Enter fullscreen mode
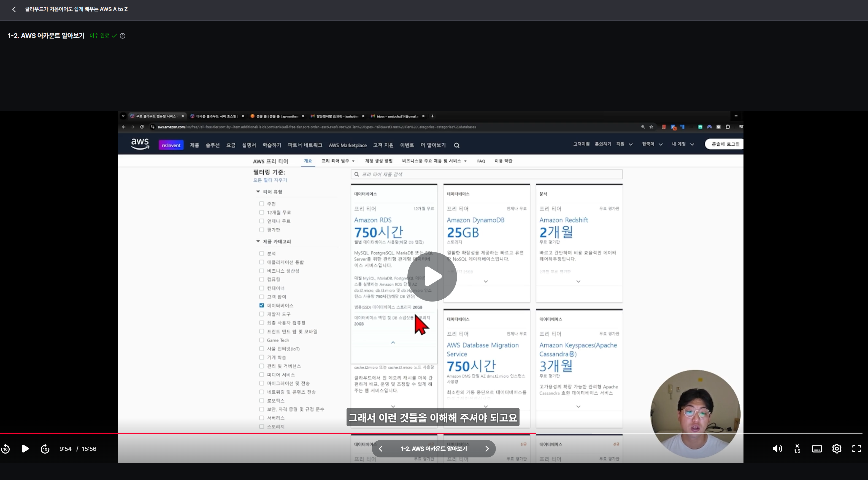868x480 pixels. 856,449
